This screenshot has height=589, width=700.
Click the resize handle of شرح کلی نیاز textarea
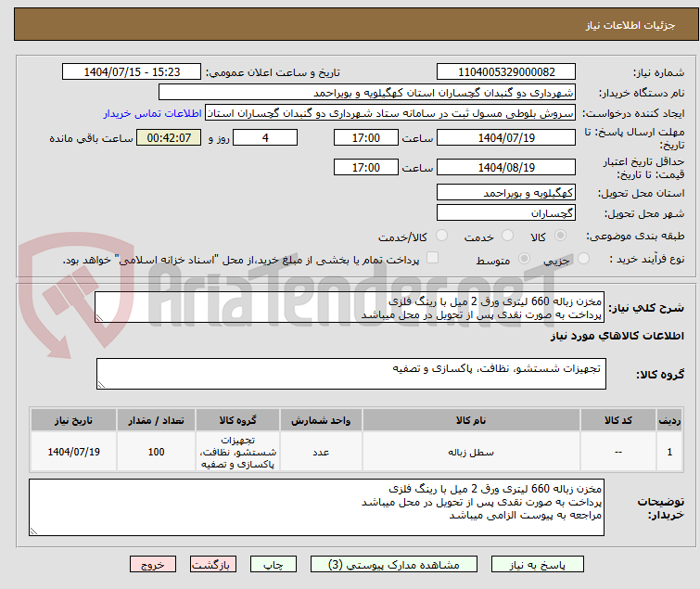[99, 318]
